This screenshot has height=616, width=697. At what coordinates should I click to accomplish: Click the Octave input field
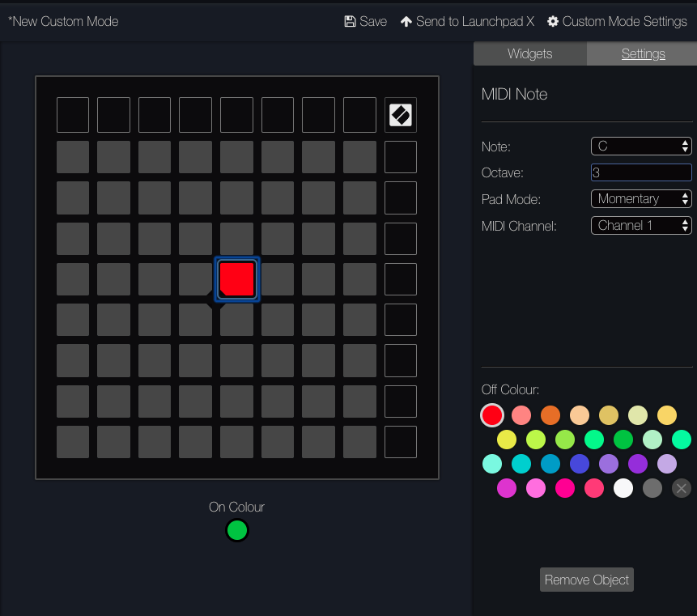[x=641, y=172]
